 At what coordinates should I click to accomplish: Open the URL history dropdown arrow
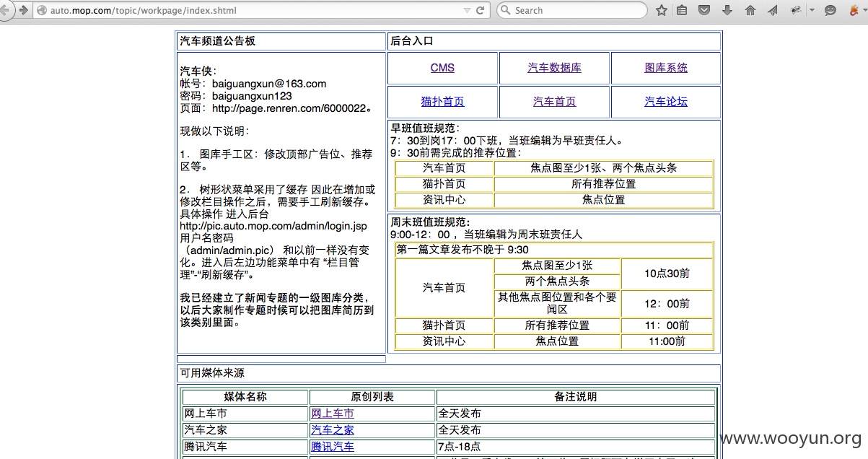[468, 10]
